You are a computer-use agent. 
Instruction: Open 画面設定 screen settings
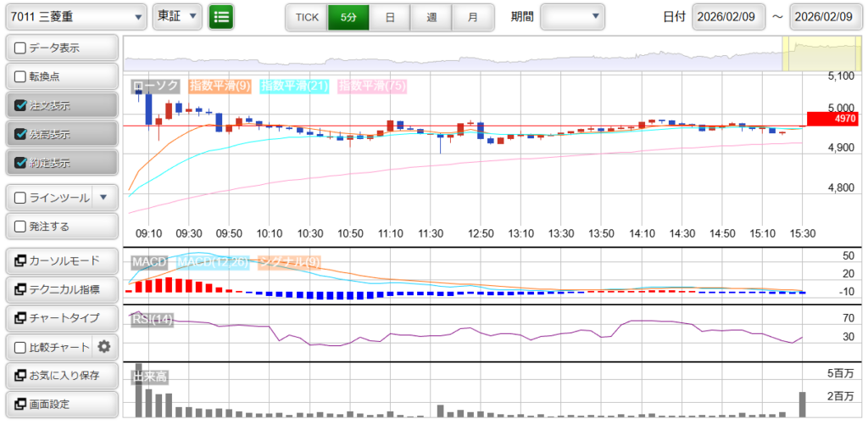point(61,404)
